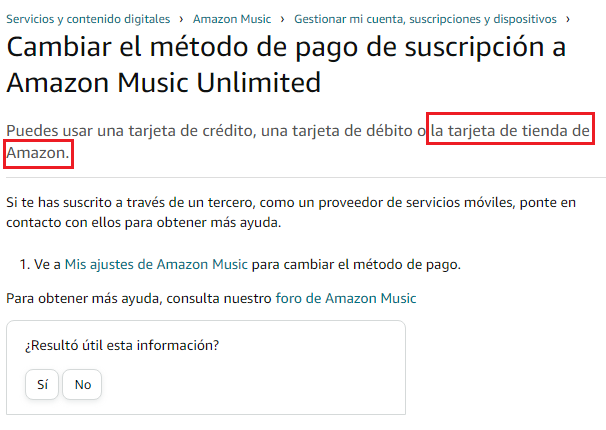606x430 pixels.
Task: Visit the 'foro de Amazon Music' link
Action: 346,298
